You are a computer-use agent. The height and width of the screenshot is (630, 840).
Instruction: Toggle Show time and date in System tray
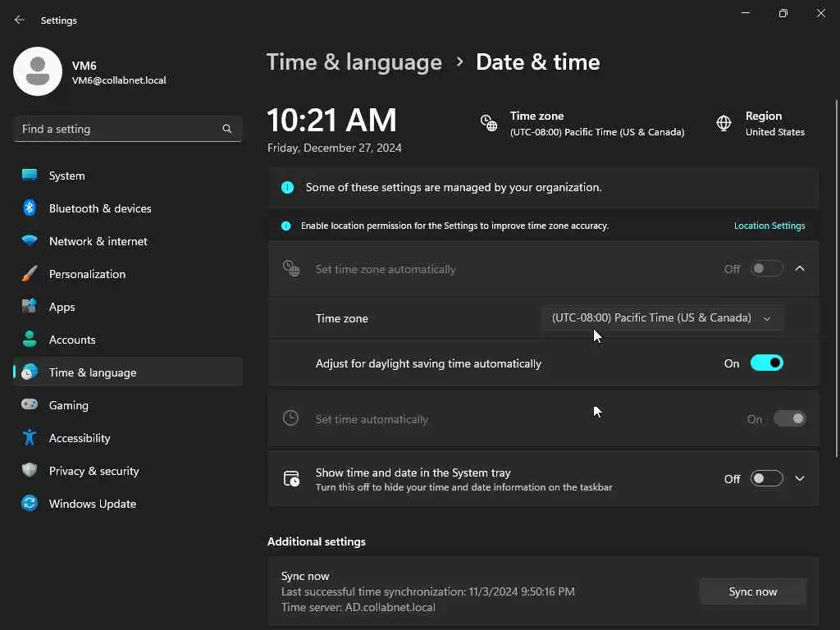[766, 479]
